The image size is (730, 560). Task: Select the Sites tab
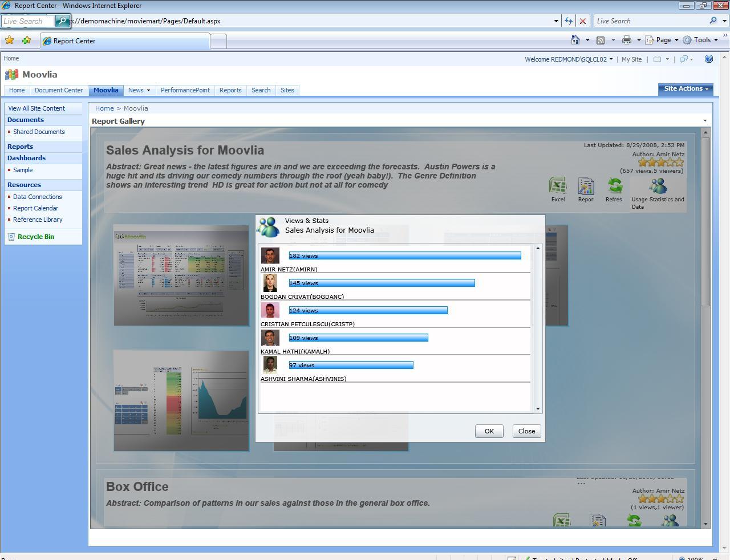pyautogui.click(x=287, y=90)
